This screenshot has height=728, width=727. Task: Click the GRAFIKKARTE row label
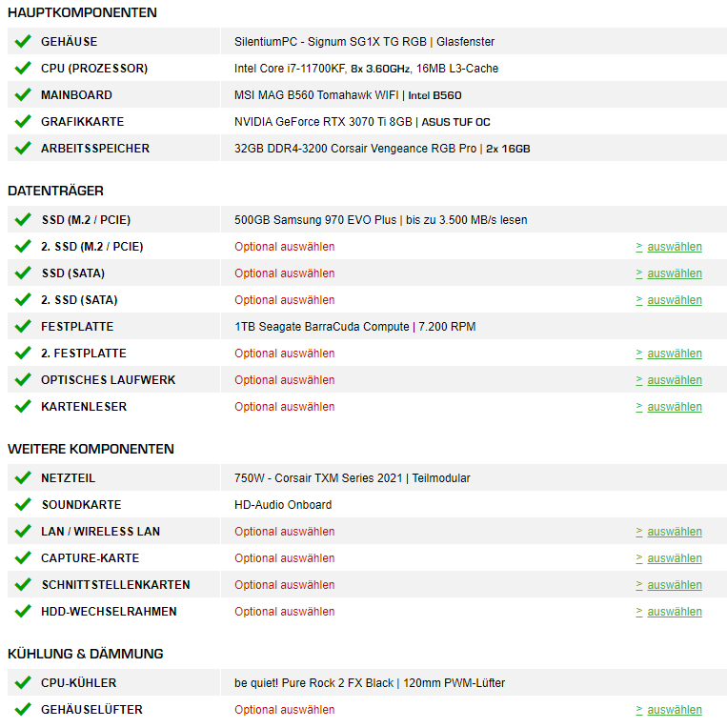83,122
